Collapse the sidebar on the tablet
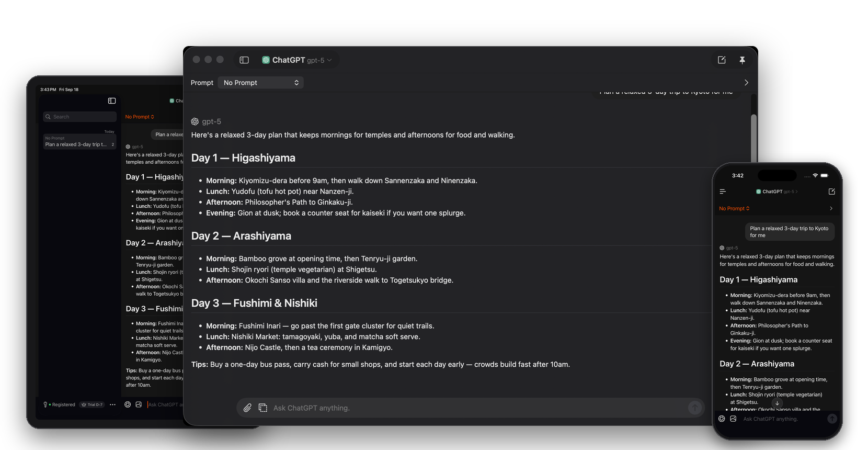This screenshot has height=450, width=868. pos(112,100)
